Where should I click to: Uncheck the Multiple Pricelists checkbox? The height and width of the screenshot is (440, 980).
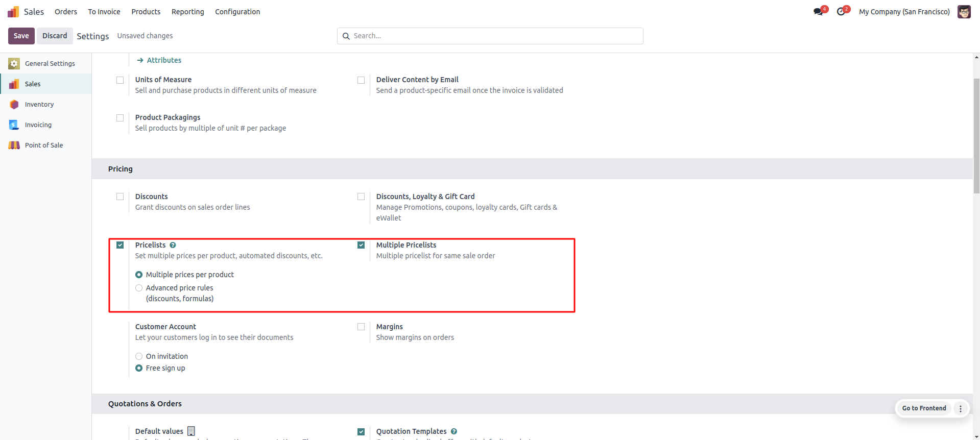coord(361,245)
